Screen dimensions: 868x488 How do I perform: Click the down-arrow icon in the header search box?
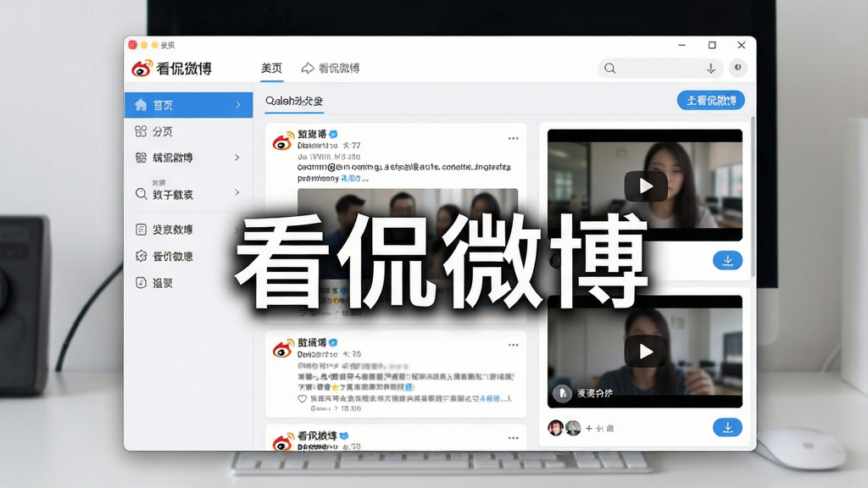click(x=711, y=68)
